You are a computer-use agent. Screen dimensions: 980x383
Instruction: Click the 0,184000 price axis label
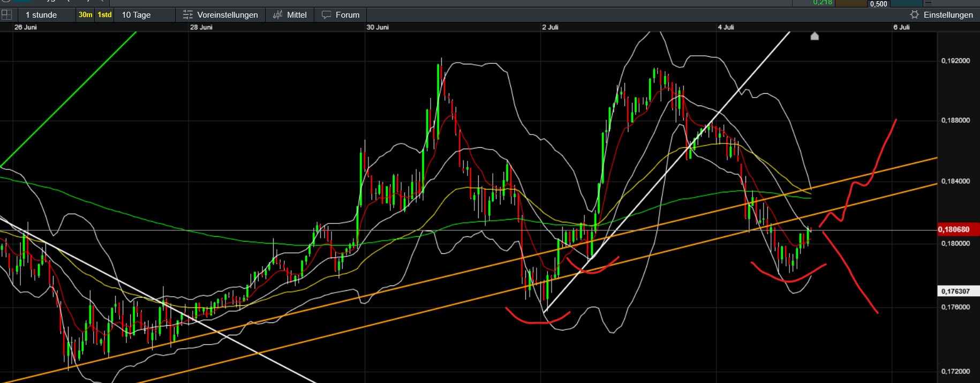[x=956, y=182]
